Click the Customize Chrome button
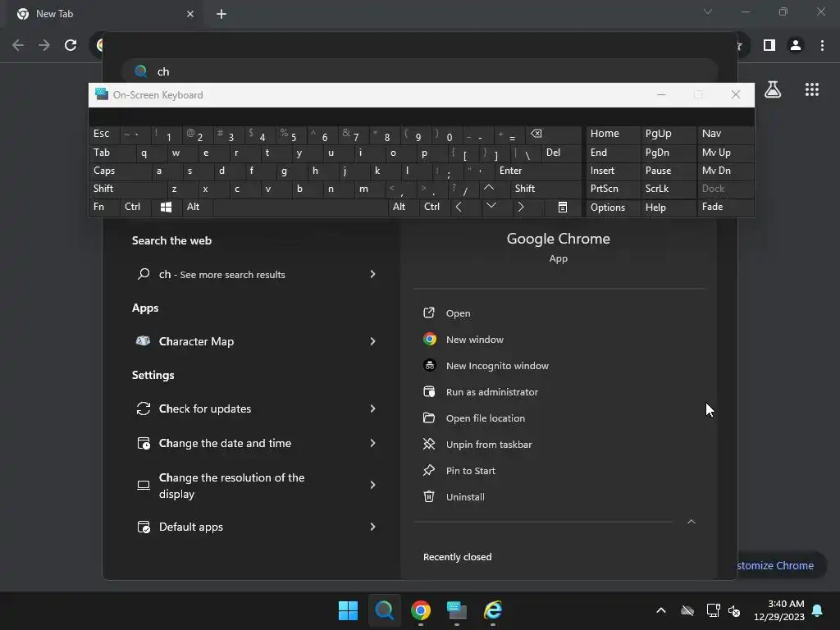 click(x=776, y=565)
